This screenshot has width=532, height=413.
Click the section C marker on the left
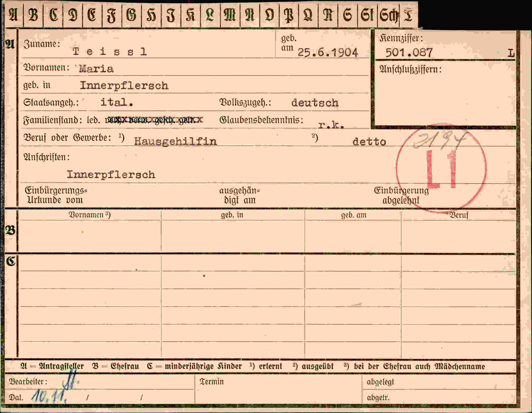pyautogui.click(x=11, y=261)
